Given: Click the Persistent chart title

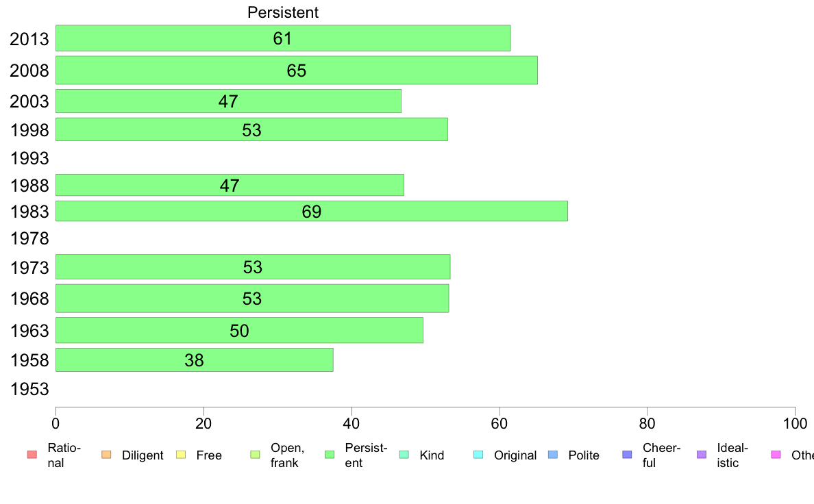Looking at the screenshot, I should coord(283,12).
